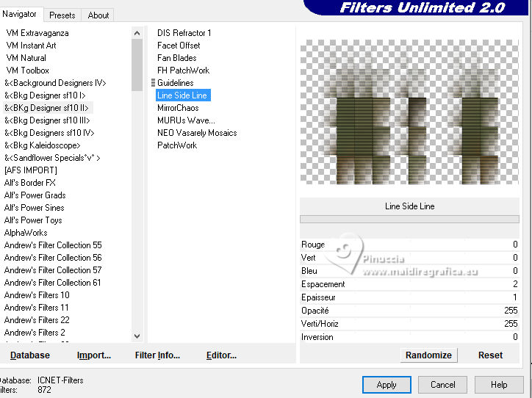The width and height of the screenshot is (532, 398).
Task: Select Andrew's Filter Collection 57
Action: pos(53,270)
